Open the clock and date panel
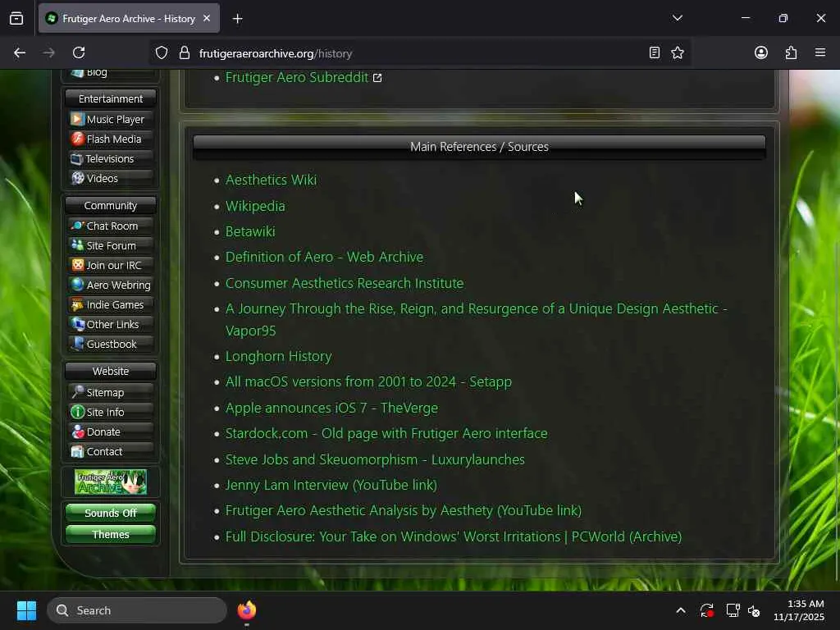The image size is (840, 630). click(798, 610)
